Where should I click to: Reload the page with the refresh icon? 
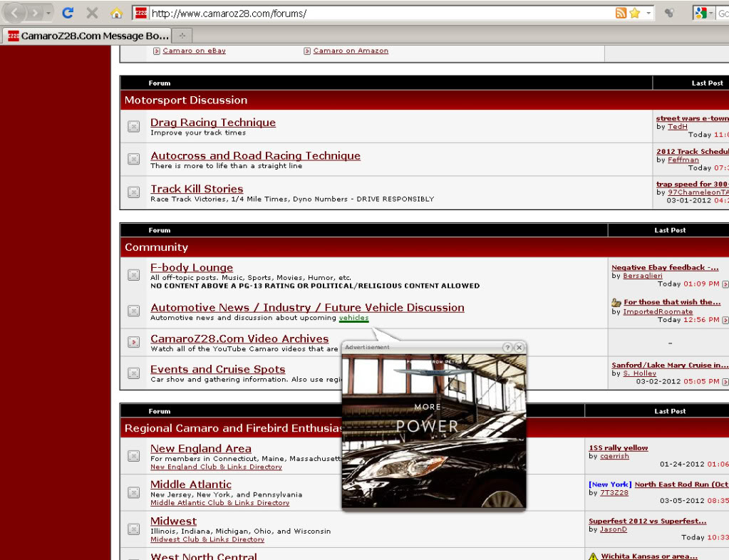[68, 13]
